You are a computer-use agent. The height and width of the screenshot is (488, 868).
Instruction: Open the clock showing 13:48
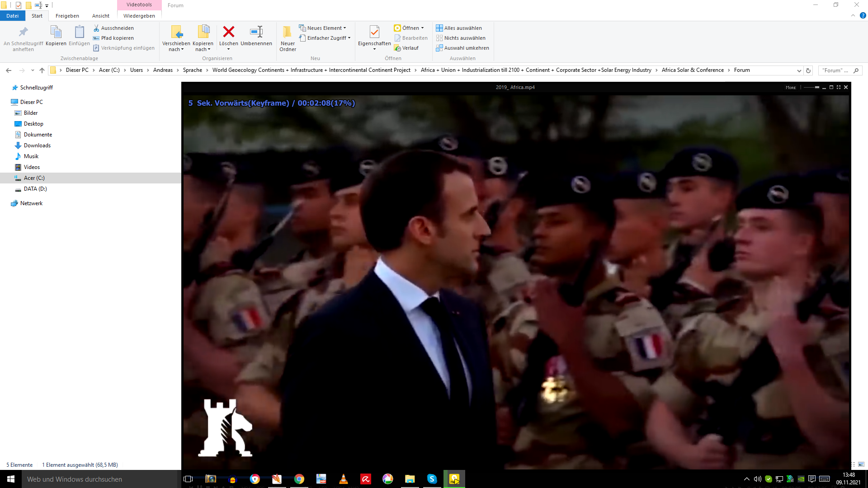click(849, 479)
